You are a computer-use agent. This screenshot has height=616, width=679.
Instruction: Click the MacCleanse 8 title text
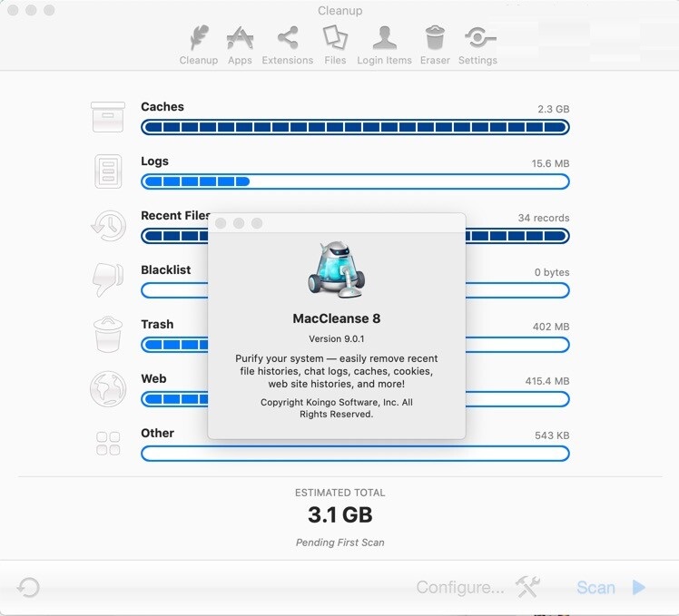coord(337,318)
